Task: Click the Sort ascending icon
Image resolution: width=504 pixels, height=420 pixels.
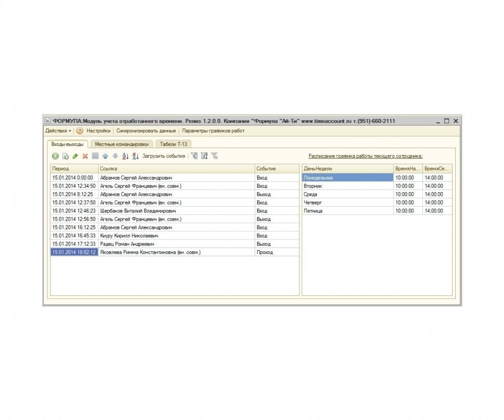Action: coord(125,156)
